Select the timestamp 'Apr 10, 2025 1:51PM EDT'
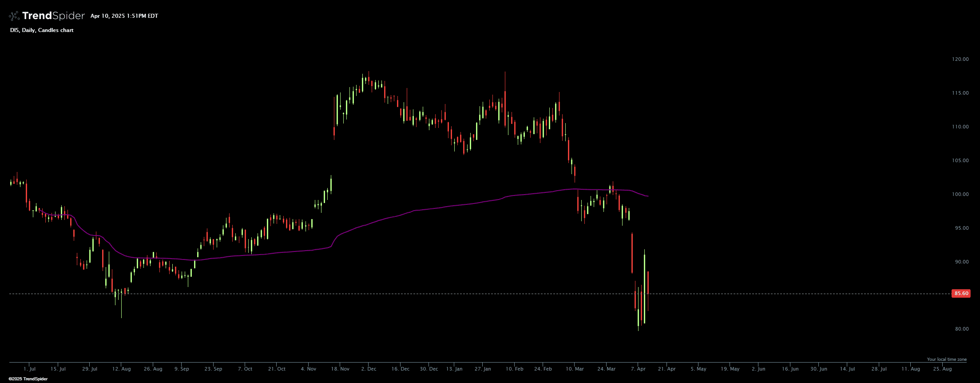980x383 pixels. (x=124, y=16)
